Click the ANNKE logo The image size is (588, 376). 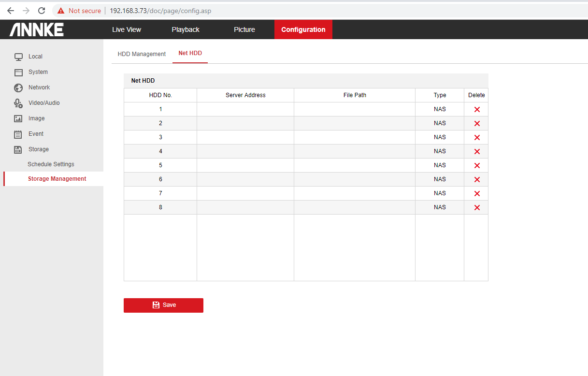(37, 29)
